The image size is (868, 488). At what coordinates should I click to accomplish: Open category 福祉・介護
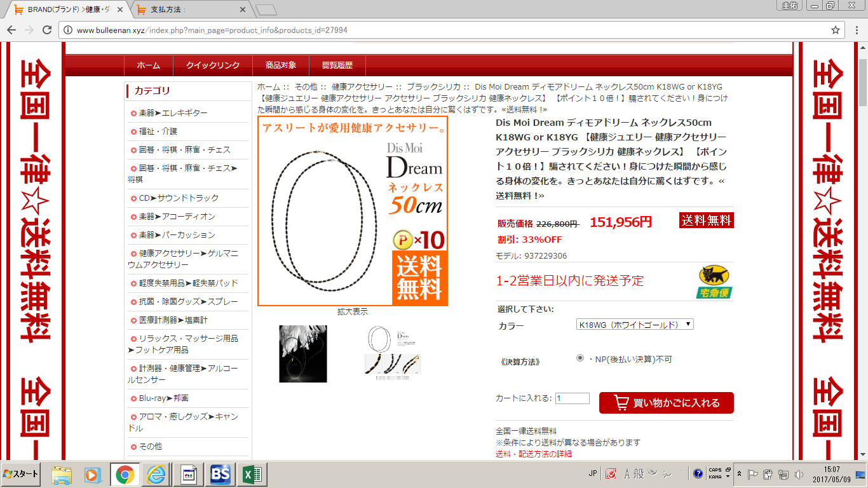158,132
